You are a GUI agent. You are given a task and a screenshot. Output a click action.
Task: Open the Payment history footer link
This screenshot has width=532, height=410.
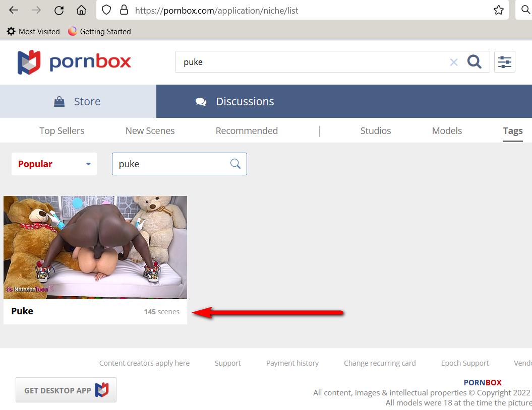[292, 363]
